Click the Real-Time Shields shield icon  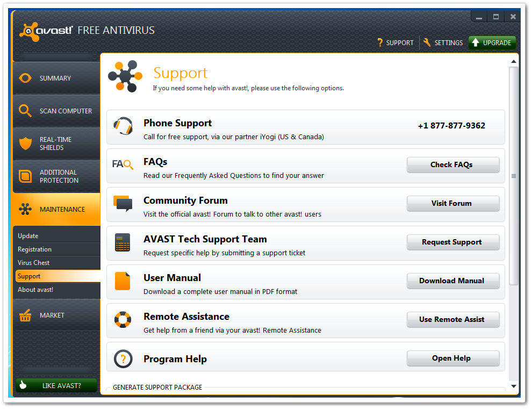(x=25, y=143)
